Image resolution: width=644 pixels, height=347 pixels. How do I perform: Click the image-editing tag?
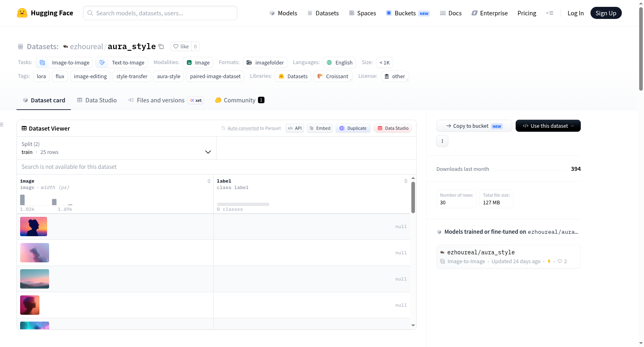tap(91, 76)
